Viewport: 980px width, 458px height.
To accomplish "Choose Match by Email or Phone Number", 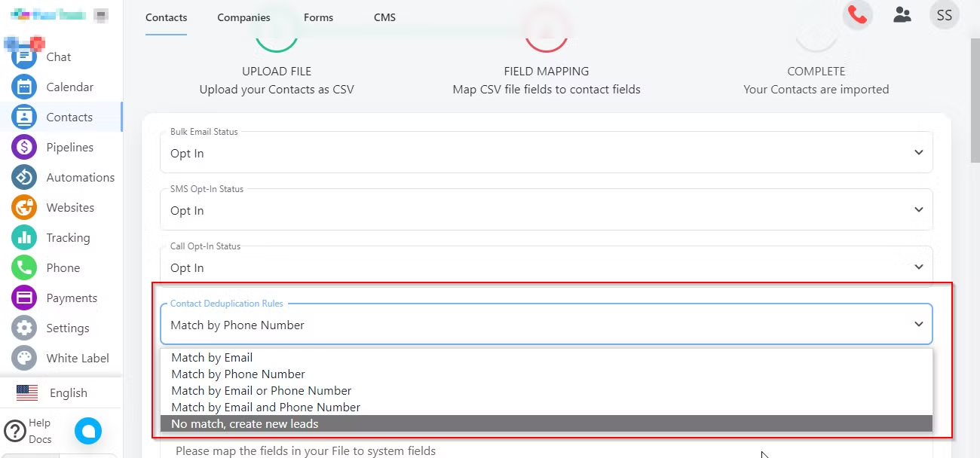I will [546, 391].
